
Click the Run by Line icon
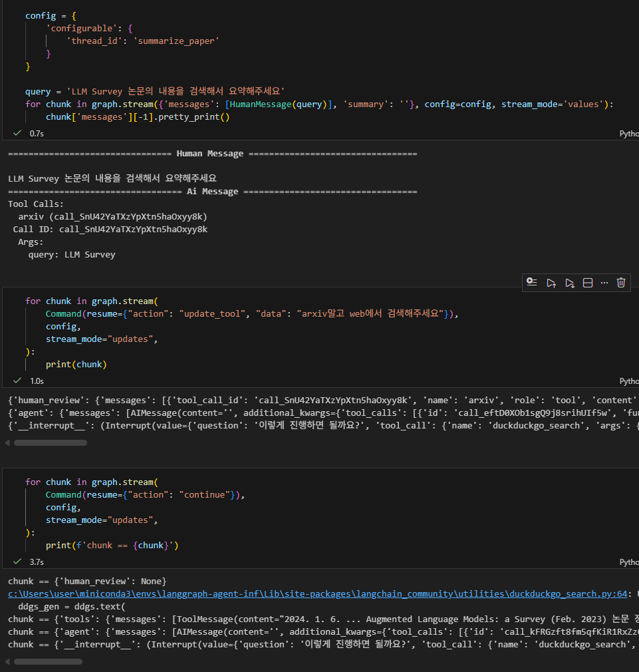531,283
